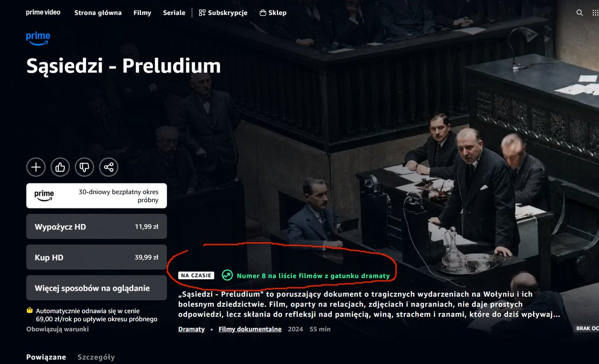Open the Filmy dokumentalne genre link

[250, 329]
